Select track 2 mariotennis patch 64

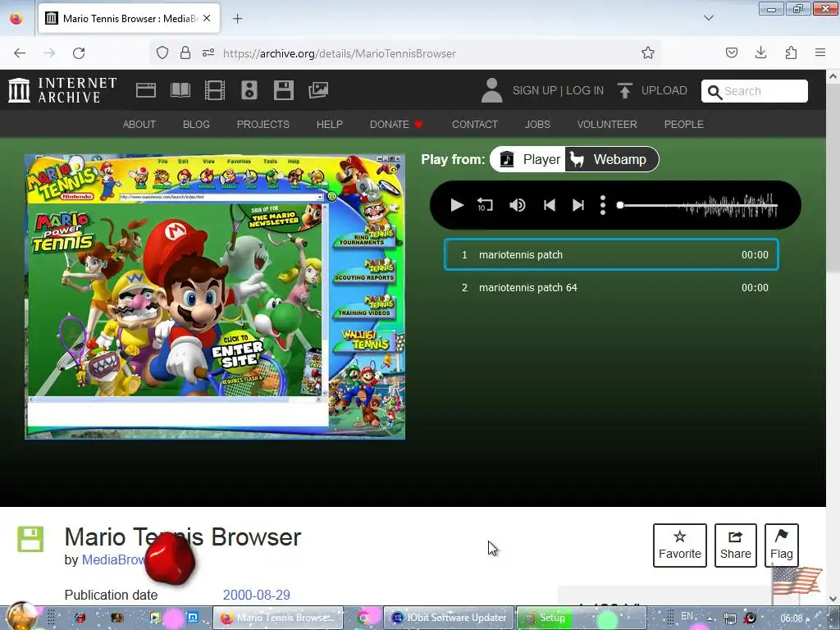(x=611, y=288)
